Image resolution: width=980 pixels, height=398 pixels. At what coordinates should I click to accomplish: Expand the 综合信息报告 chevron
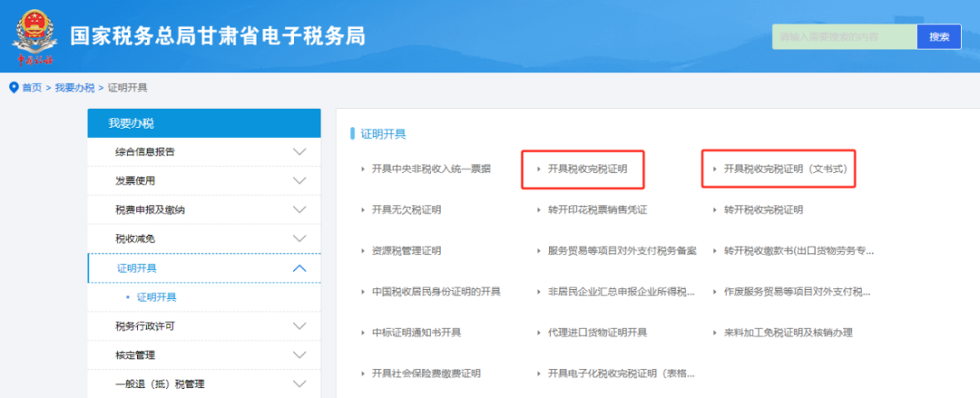299,151
